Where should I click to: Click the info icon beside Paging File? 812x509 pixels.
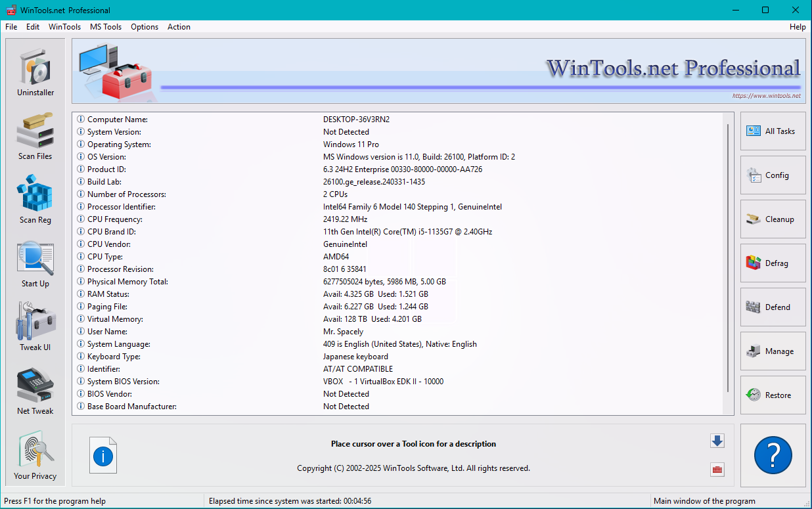coord(81,307)
